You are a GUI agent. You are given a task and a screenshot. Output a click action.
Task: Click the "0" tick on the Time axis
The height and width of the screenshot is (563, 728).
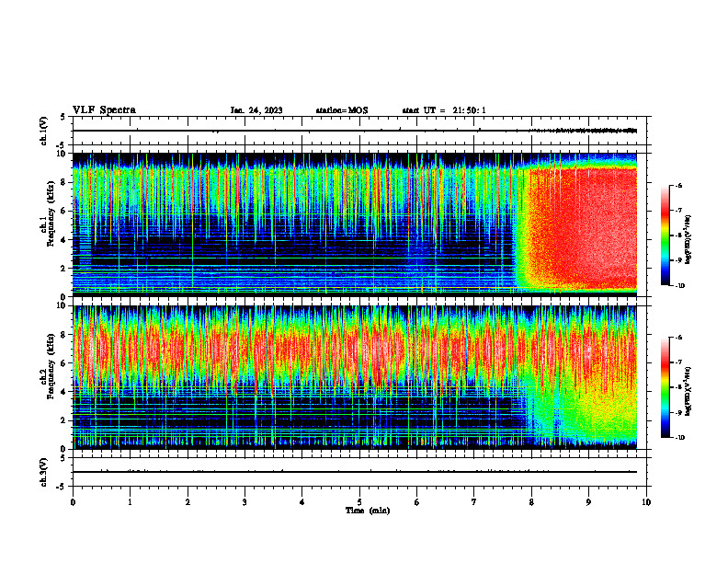(73, 502)
